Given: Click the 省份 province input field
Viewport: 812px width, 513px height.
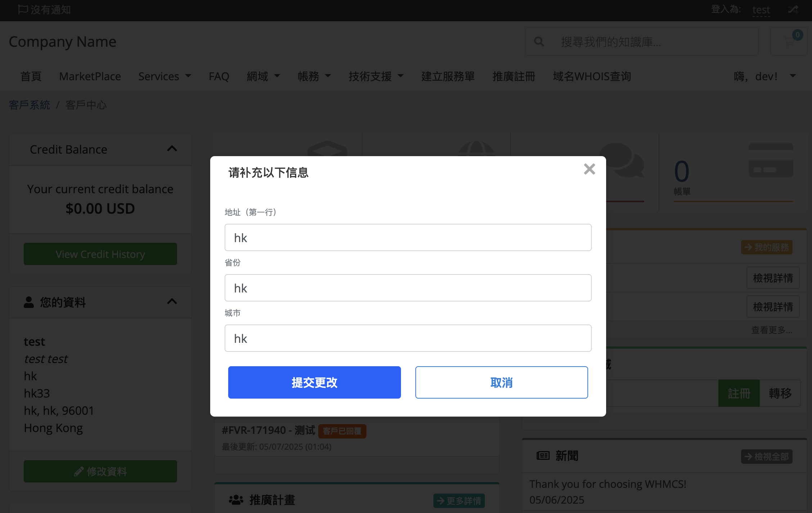Looking at the screenshot, I should point(408,288).
